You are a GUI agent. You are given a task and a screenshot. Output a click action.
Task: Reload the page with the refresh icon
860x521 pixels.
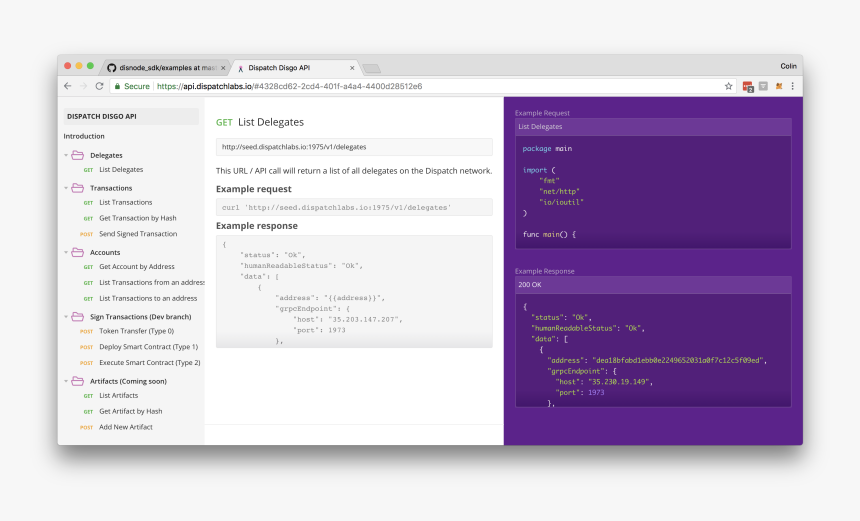[x=99, y=86]
